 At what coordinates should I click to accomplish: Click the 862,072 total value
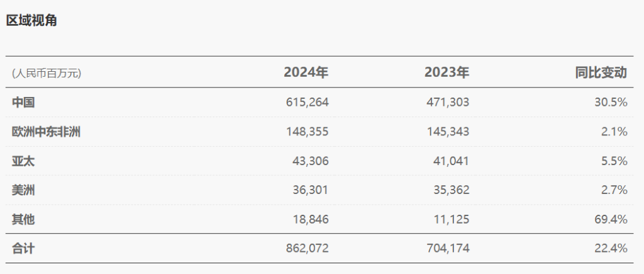click(307, 249)
